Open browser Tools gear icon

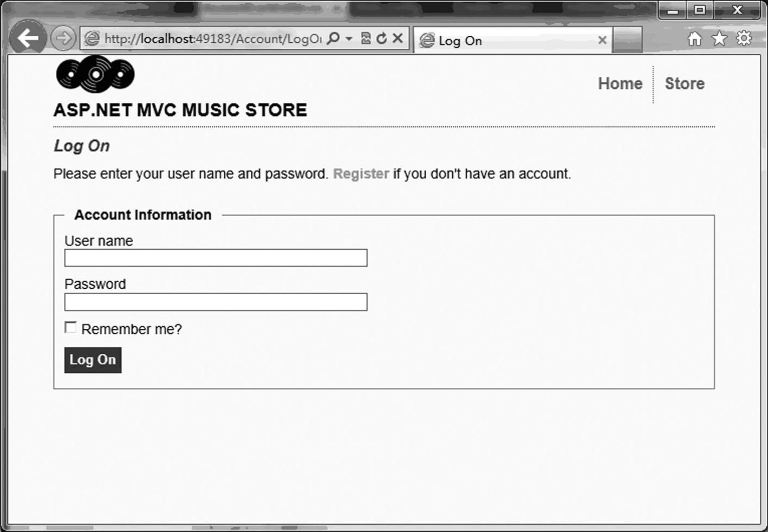click(x=744, y=38)
